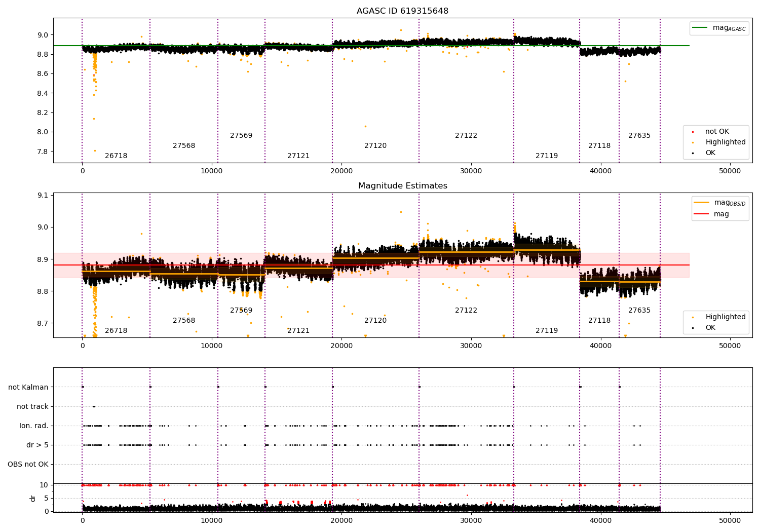Click 'Highlighted' legend entry in middle plot

point(719,317)
